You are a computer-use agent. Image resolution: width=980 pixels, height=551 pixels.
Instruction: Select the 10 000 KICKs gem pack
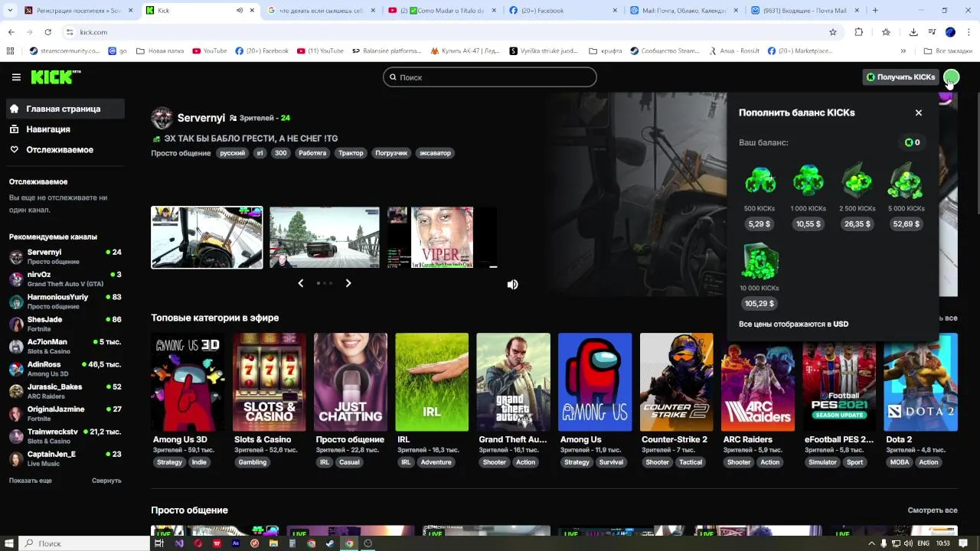759,262
